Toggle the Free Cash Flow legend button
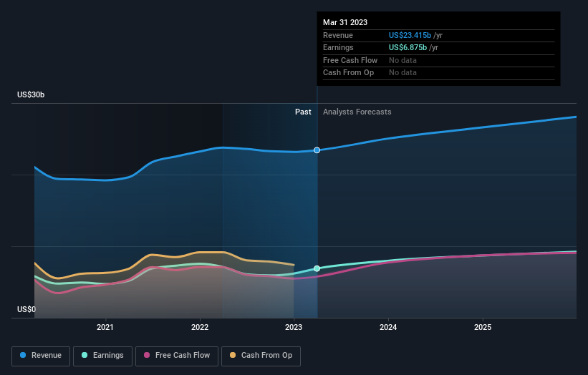Viewport: 588px width, 375px height. 177,356
